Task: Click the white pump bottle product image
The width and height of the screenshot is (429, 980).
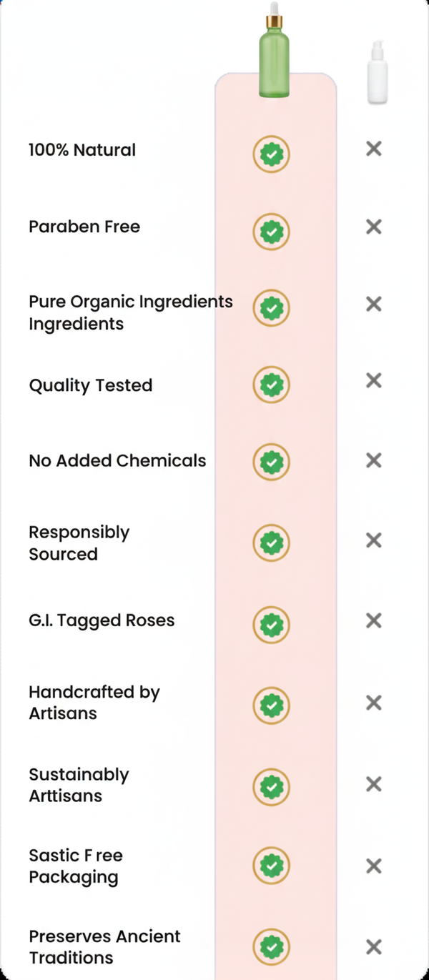Action: [x=377, y=73]
